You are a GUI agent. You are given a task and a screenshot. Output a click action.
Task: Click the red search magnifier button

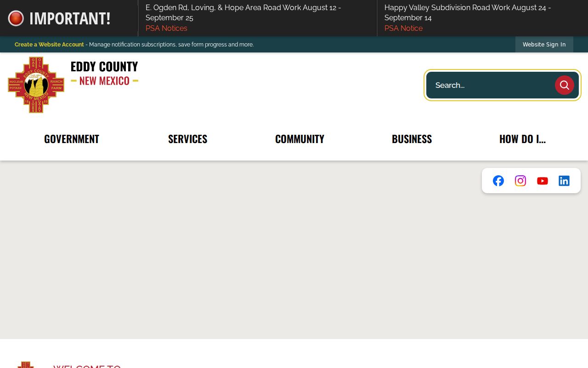pyautogui.click(x=565, y=85)
